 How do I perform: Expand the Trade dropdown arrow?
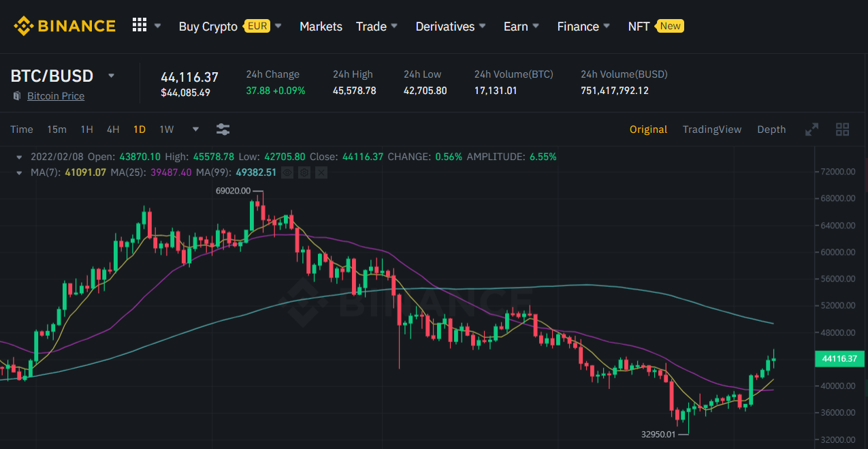[x=394, y=26]
